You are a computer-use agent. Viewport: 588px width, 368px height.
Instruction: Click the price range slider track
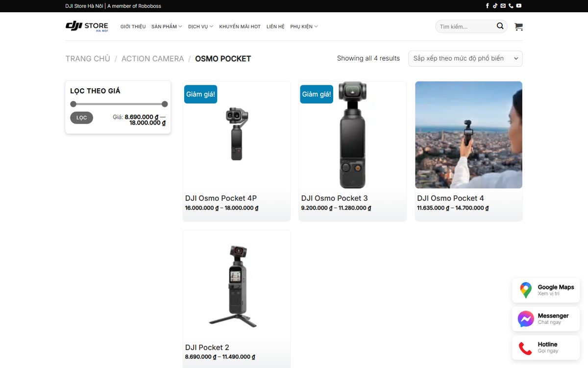tap(119, 104)
